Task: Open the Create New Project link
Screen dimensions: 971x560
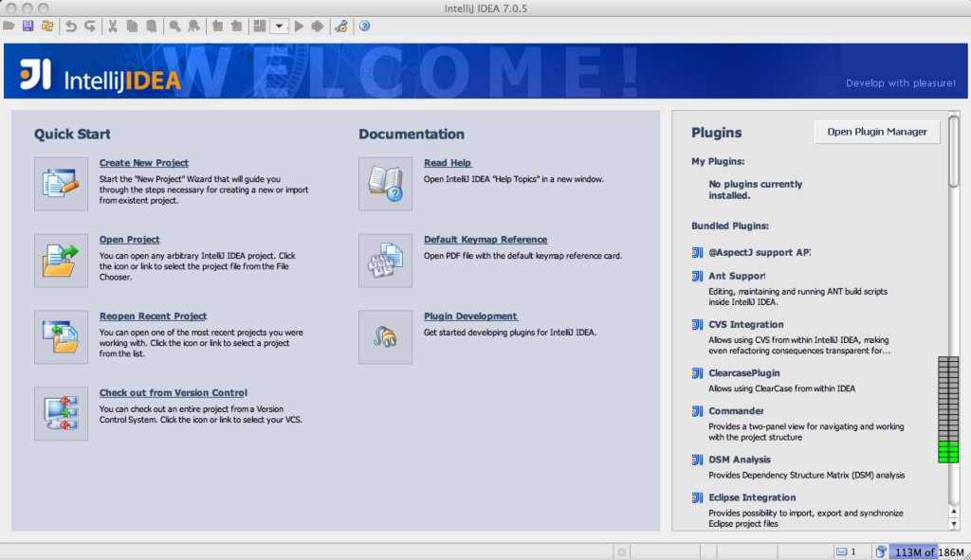Action: (x=144, y=163)
